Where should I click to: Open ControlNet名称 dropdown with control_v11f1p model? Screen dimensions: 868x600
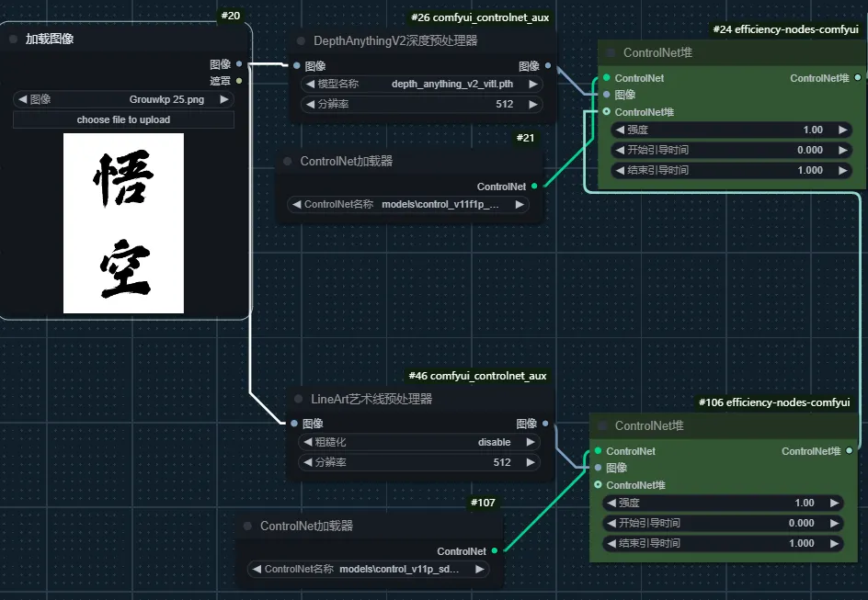(x=407, y=205)
